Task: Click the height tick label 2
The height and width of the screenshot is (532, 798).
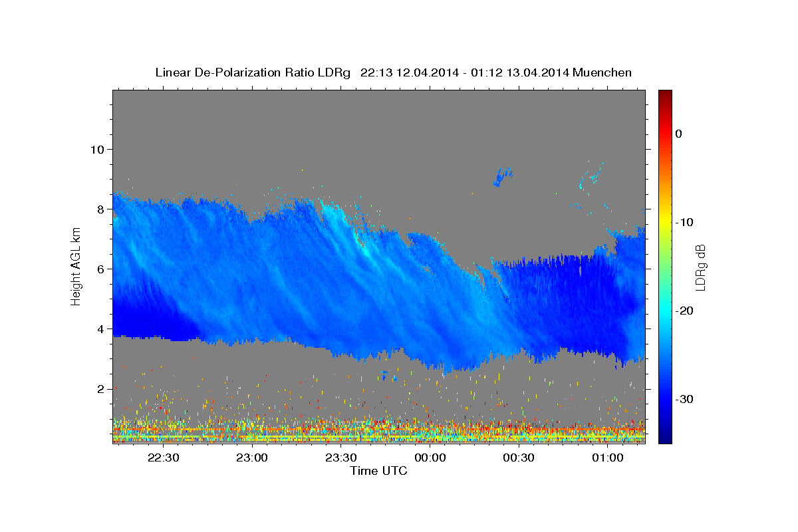Action: [x=102, y=388]
